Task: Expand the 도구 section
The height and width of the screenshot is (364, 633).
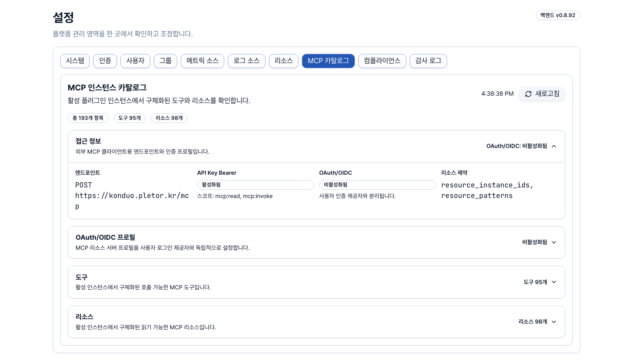Action: [316, 282]
